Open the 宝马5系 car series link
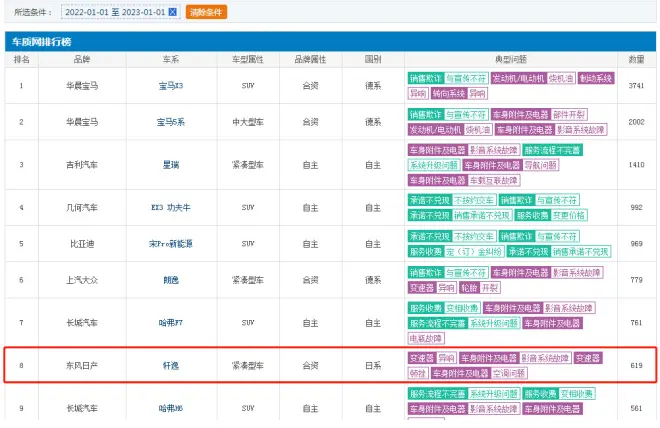Image resolution: width=660 pixels, height=428 pixels. (x=171, y=122)
